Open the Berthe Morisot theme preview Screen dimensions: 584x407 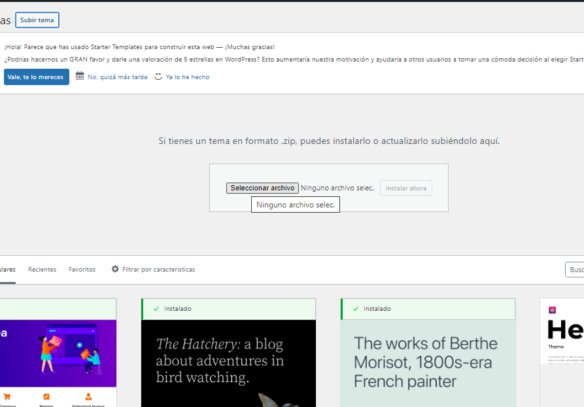coord(428,363)
